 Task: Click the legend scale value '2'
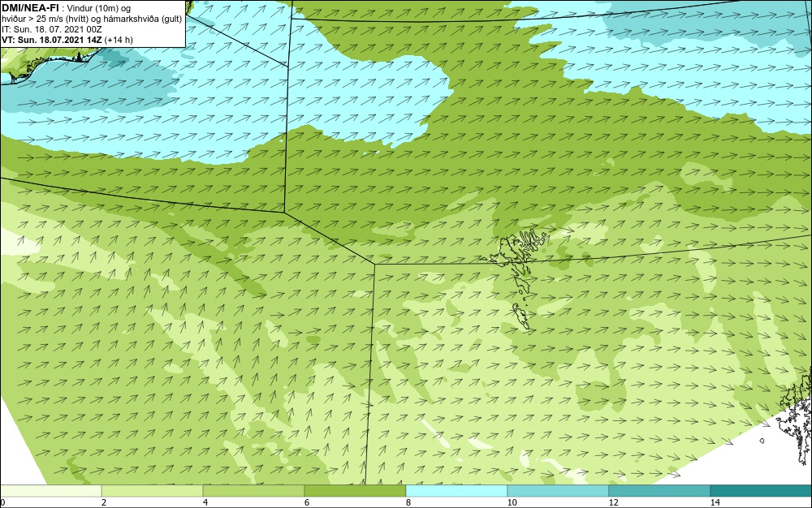(x=104, y=503)
